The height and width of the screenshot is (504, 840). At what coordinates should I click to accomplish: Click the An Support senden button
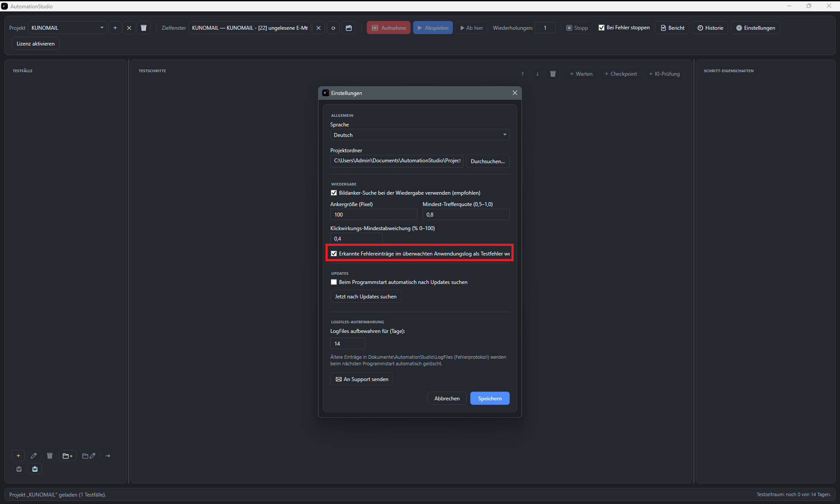coord(361,379)
